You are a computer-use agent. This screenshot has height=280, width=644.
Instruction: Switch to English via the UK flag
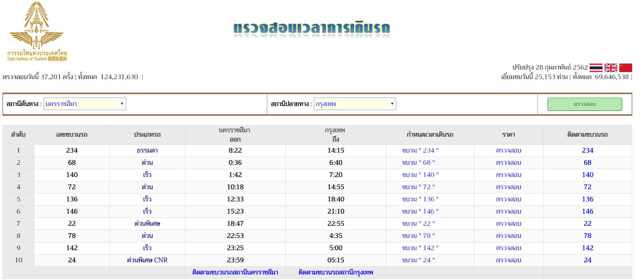point(611,68)
